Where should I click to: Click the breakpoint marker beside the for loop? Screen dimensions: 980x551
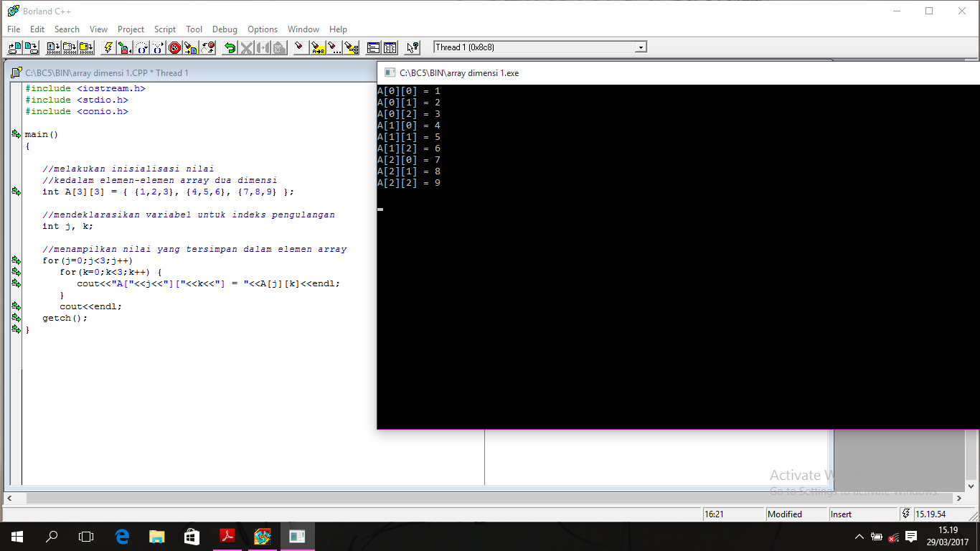[15, 260]
